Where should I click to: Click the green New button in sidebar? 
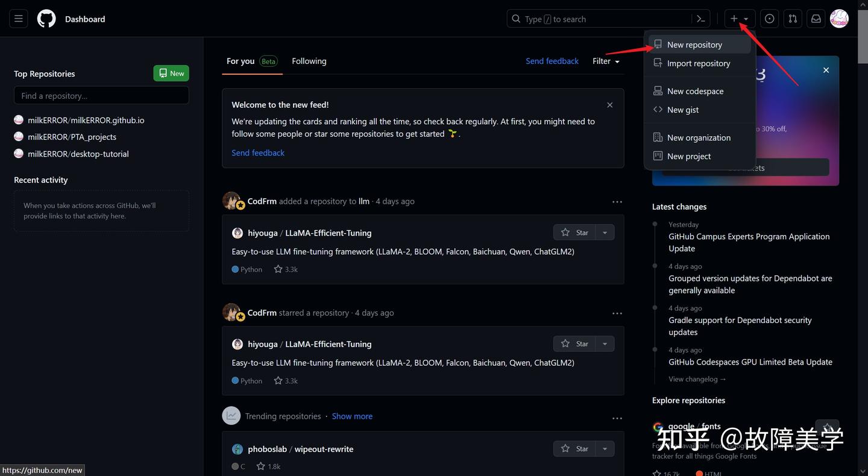[x=171, y=73]
